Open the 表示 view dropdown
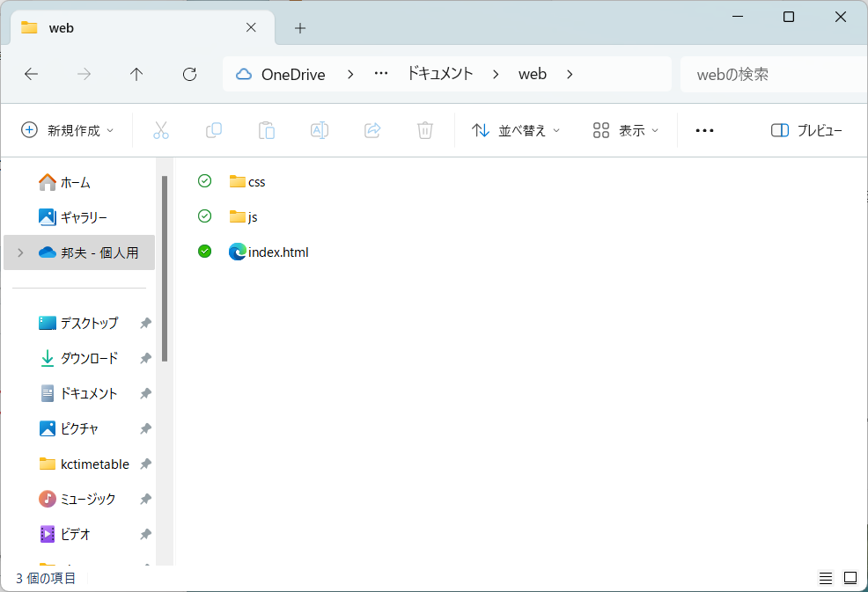 coord(625,129)
